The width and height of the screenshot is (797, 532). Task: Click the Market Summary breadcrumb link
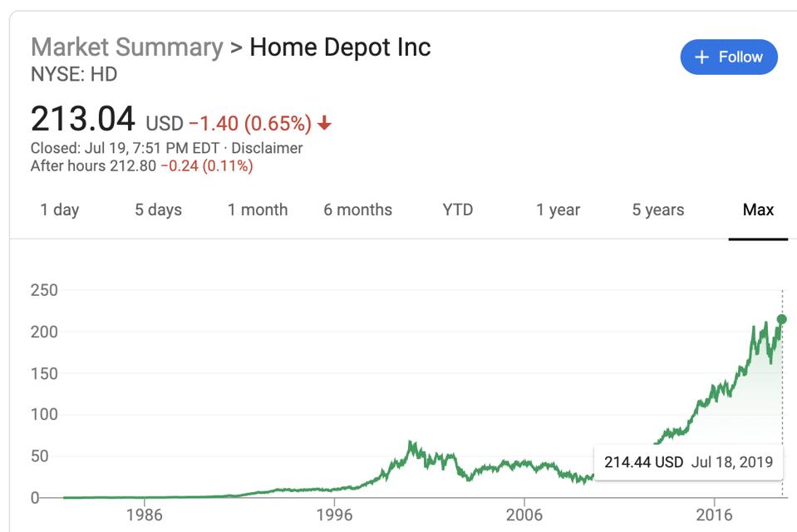point(126,47)
